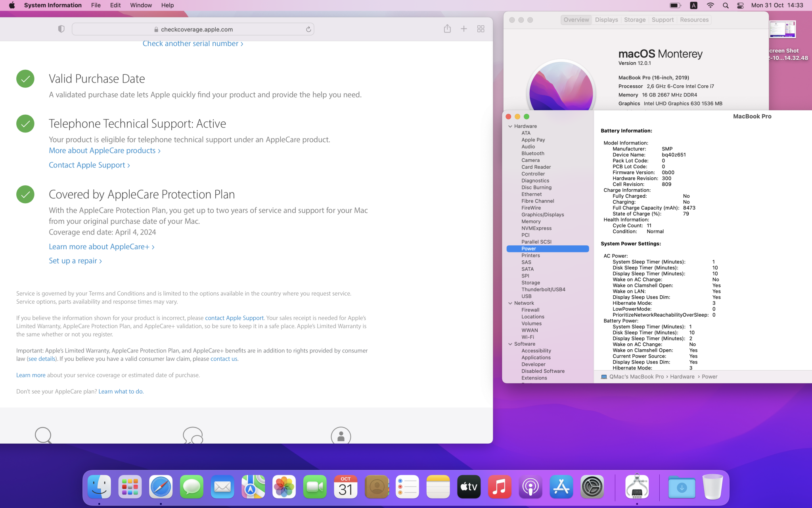The width and height of the screenshot is (812, 508).
Task: Open Check another serial number link
Action: [x=193, y=44]
